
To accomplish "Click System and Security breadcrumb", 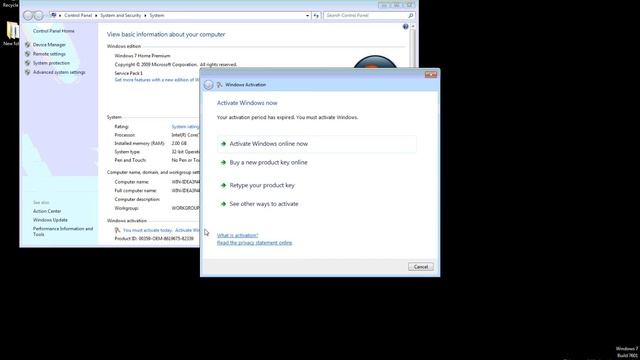I will [120, 16].
